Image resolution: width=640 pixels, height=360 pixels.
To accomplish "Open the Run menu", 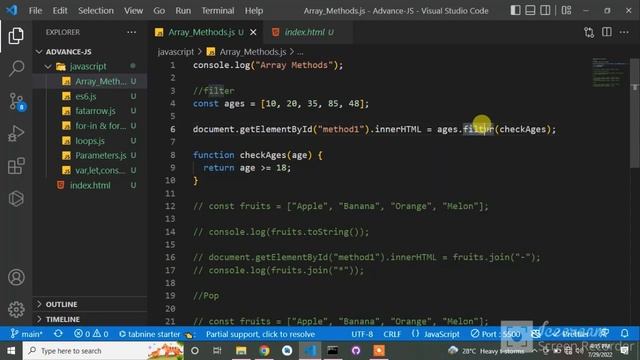I will 183,11.
